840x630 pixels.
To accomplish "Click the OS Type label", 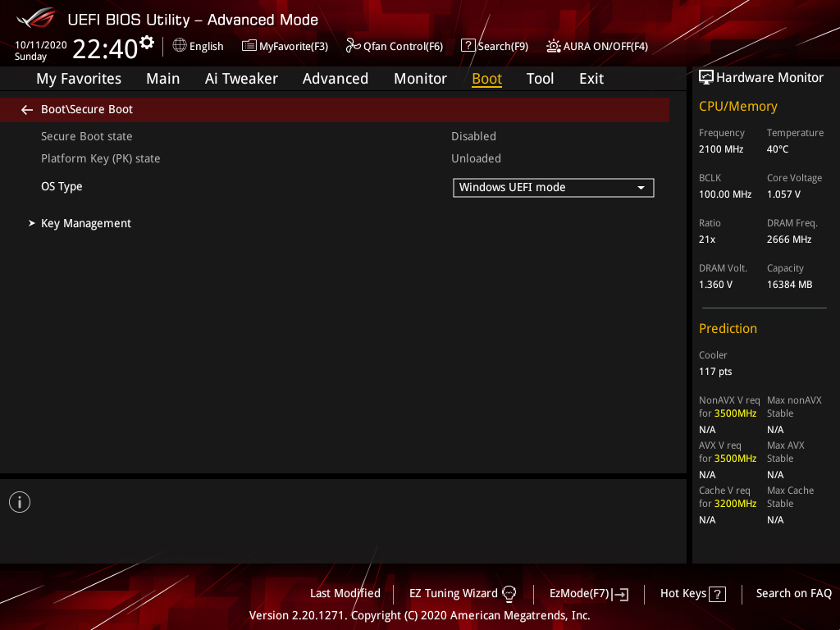I will click(62, 186).
